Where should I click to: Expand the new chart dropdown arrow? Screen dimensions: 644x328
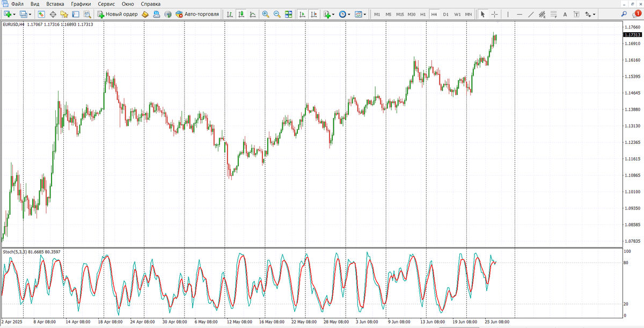[16, 14]
